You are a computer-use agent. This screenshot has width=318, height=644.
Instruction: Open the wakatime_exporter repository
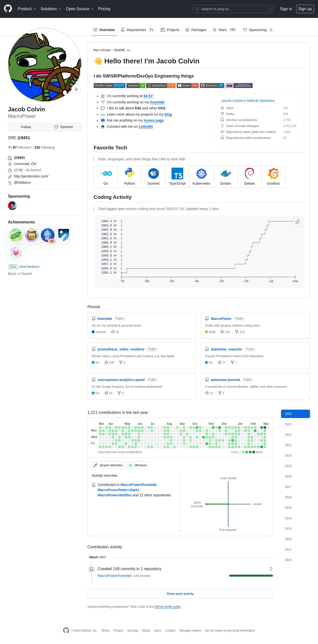(x=227, y=349)
